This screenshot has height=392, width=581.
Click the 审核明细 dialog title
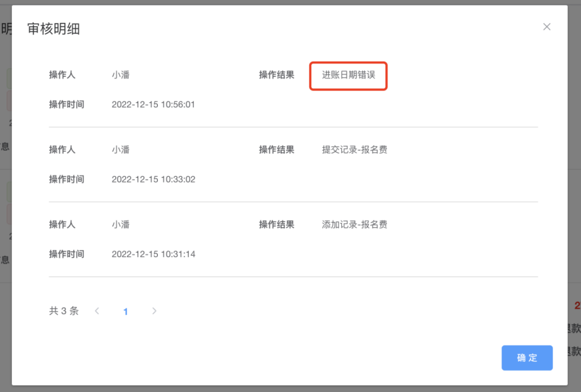54,29
